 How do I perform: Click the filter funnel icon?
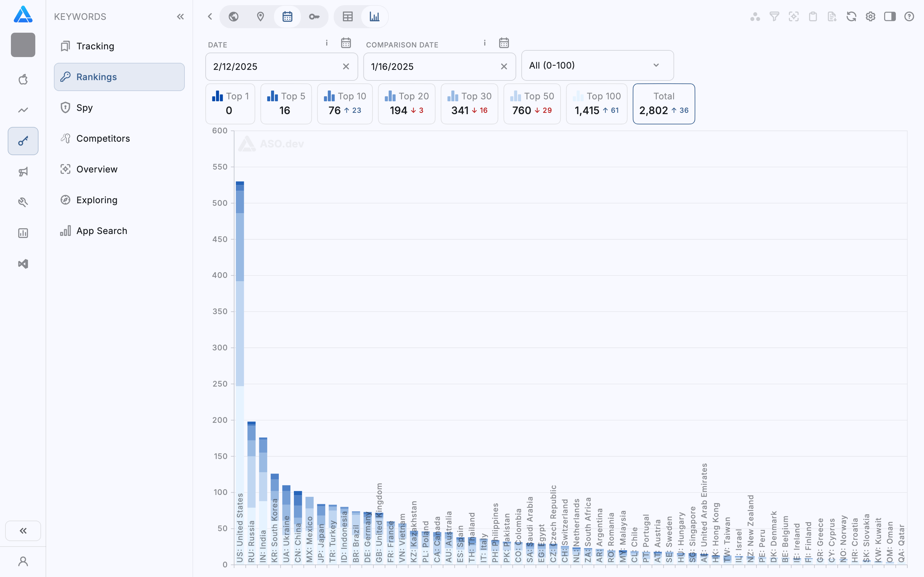[x=774, y=16]
